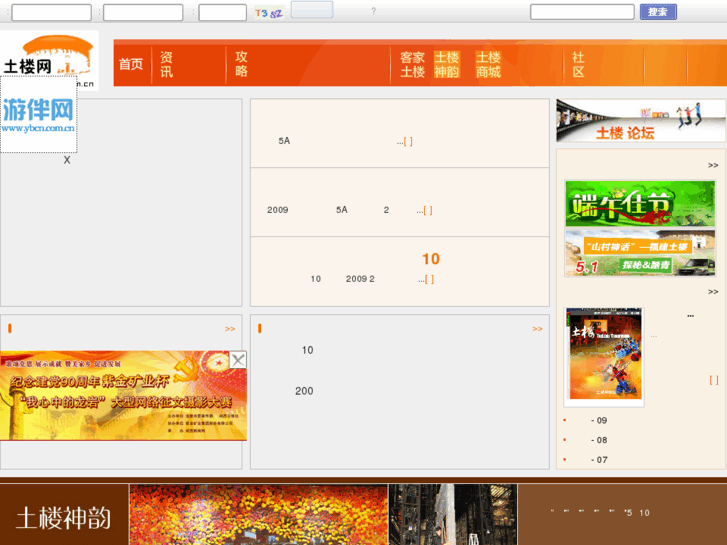Click more arrows in lower-left panel header
This screenshot has width=727, height=545.
coord(230,329)
